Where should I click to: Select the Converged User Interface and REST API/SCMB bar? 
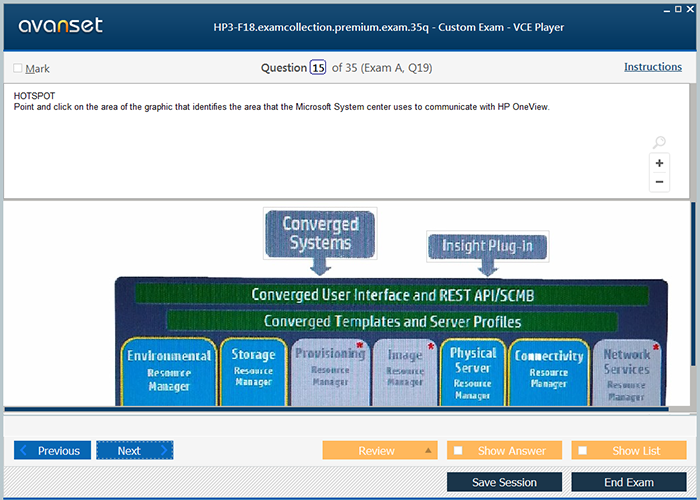tap(392, 295)
